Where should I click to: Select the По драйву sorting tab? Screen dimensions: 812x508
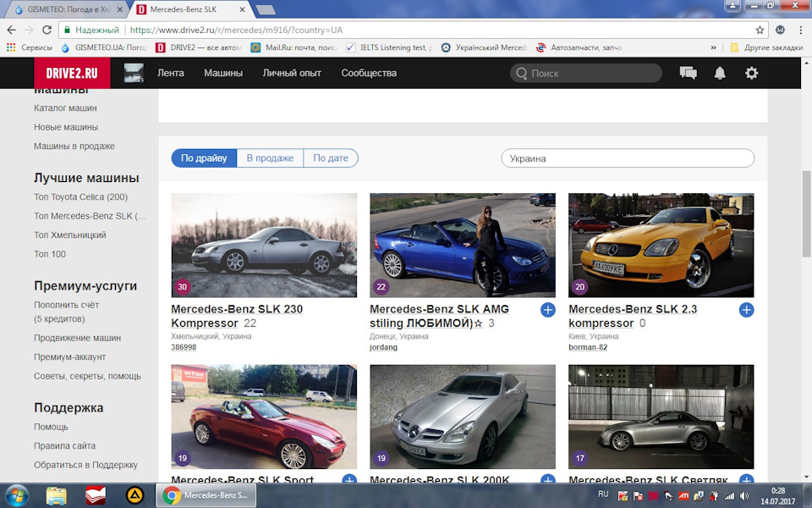point(204,158)
